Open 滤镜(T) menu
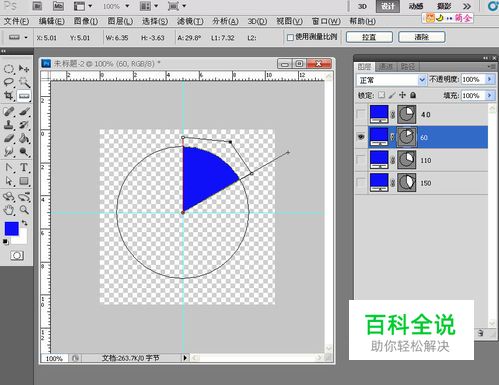Screen dimensions: 499x385 pyautogui.click(x=190, y=22)
